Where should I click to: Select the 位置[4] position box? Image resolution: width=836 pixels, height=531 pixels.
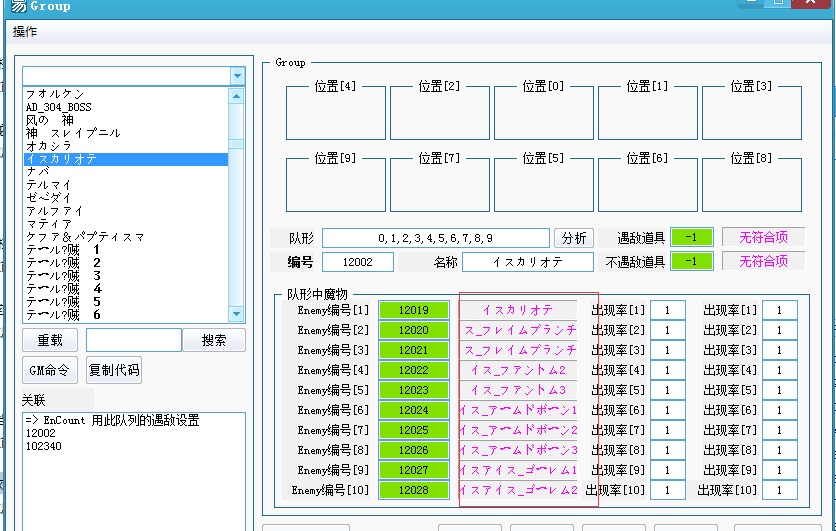335,111
